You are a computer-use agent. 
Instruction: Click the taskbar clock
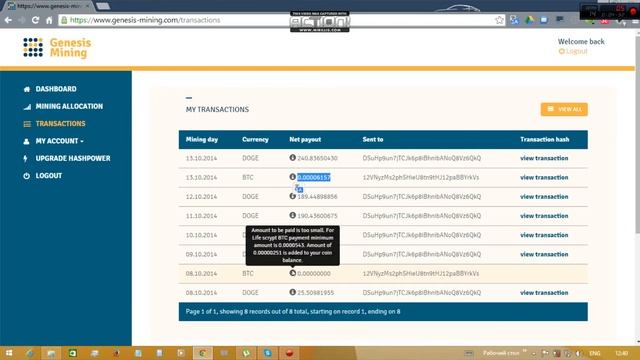pyautogui.click(x=621, y=353)
